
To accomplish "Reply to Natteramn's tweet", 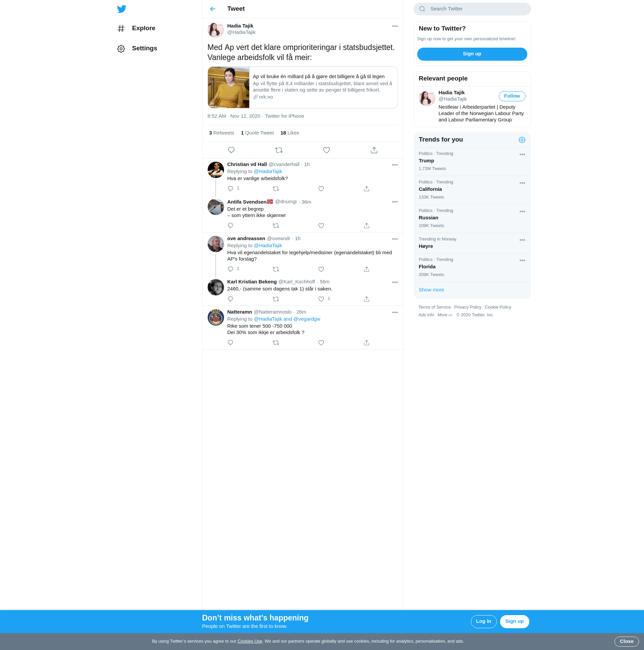I will click(230, 342).
